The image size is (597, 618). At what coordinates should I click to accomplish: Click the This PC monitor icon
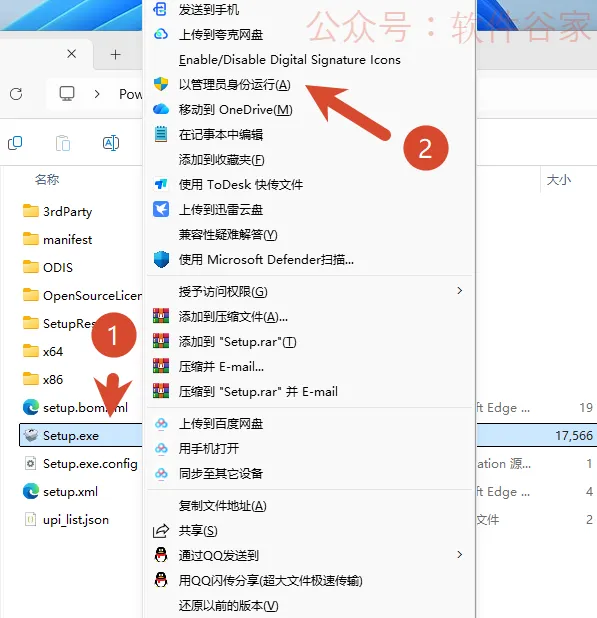point(67,94)
